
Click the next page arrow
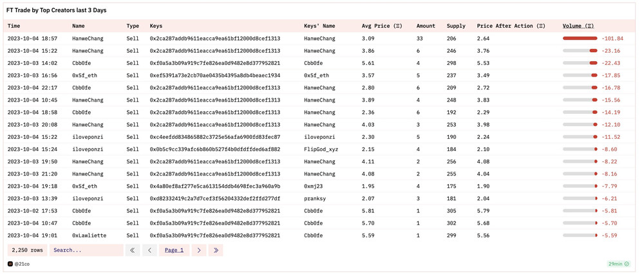click(199, 250)
